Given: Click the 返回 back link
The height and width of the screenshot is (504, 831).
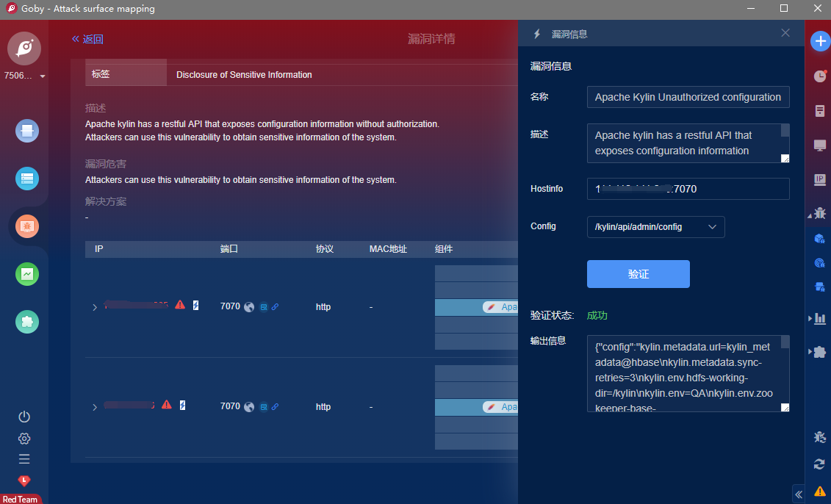Looking at the screenshot, I should pyautogui.click(x=87, y=39).
